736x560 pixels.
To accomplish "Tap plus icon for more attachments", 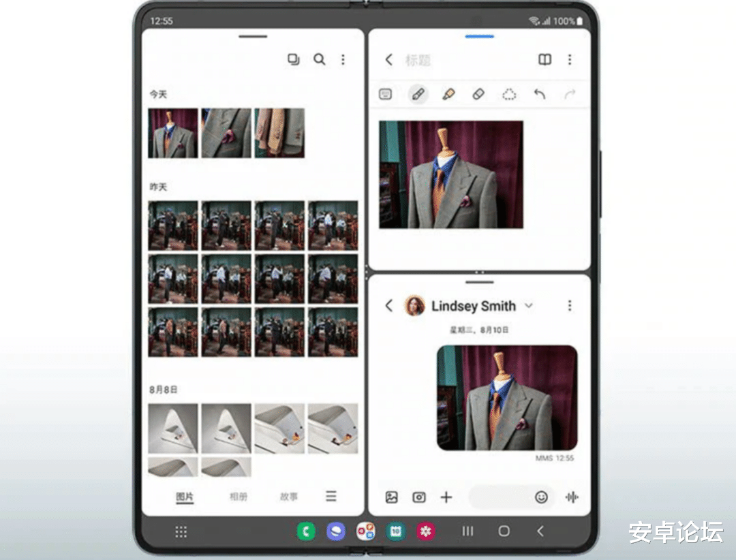I will [446, 497].
